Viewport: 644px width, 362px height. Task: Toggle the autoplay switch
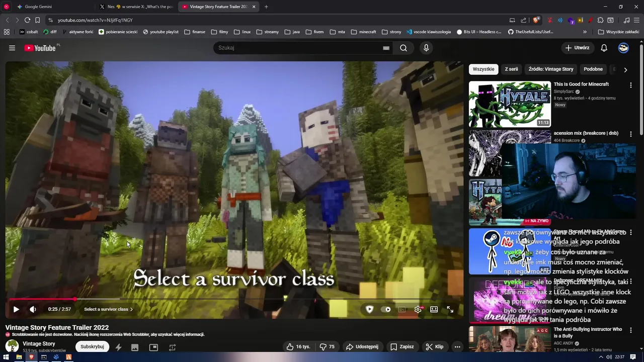[386, 309]
